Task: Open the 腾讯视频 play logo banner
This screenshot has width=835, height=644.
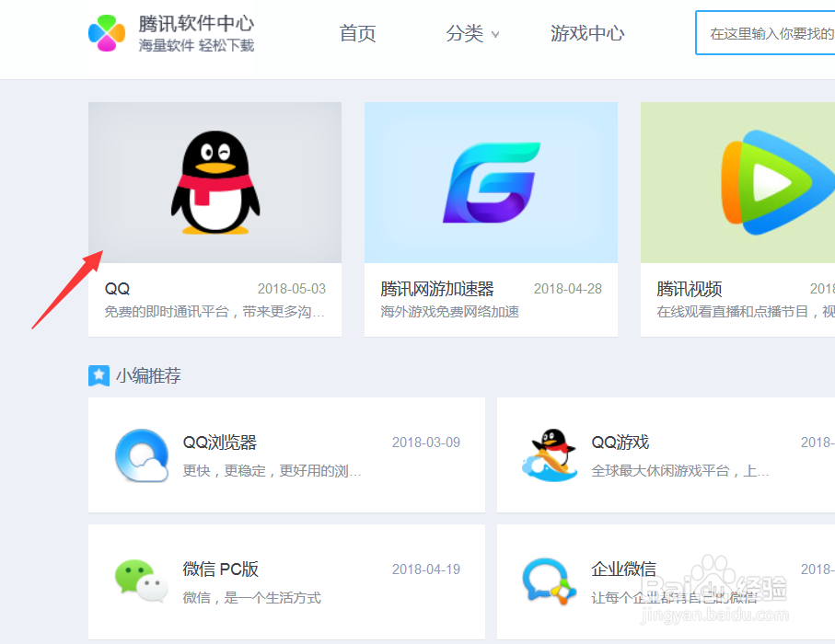Action: tap(737, 182)
